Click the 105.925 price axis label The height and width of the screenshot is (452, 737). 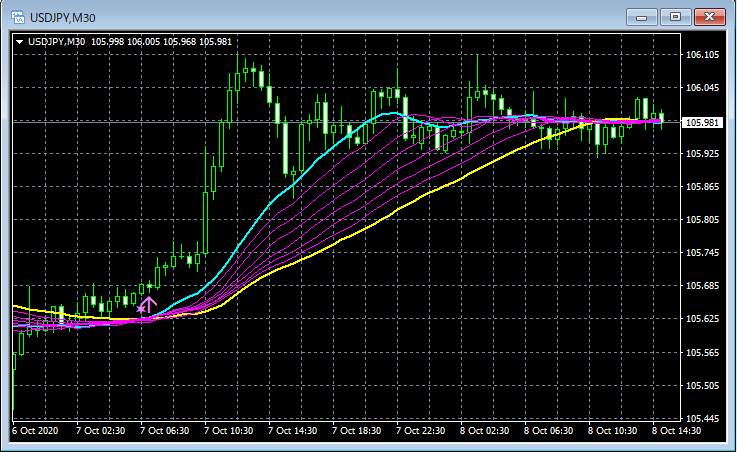702,154
